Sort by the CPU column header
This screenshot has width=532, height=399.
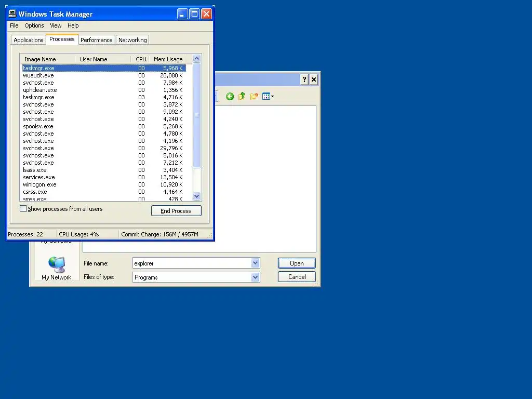tap(140, 59)
